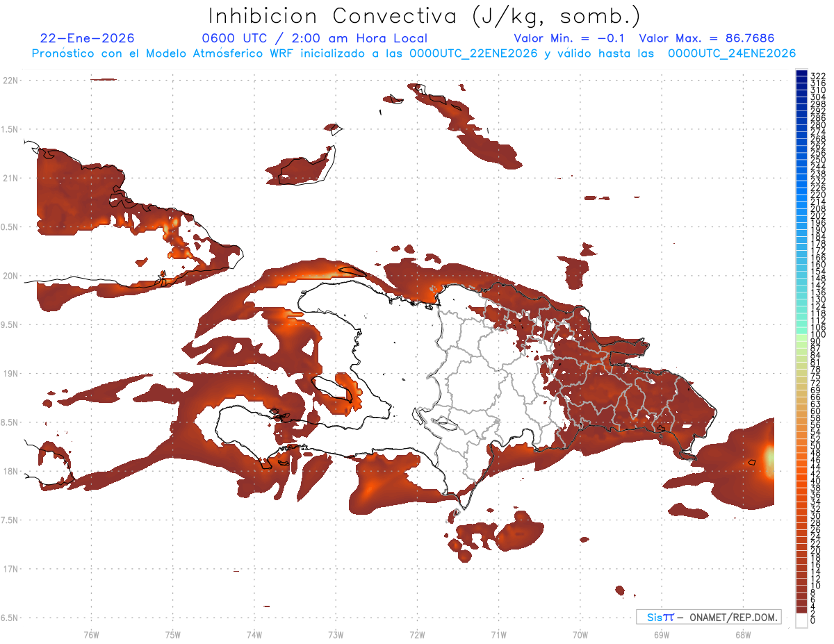Click the "72W" longitude label
The width and height of the screenshot is (834, 644).
[x=417, y=634]
